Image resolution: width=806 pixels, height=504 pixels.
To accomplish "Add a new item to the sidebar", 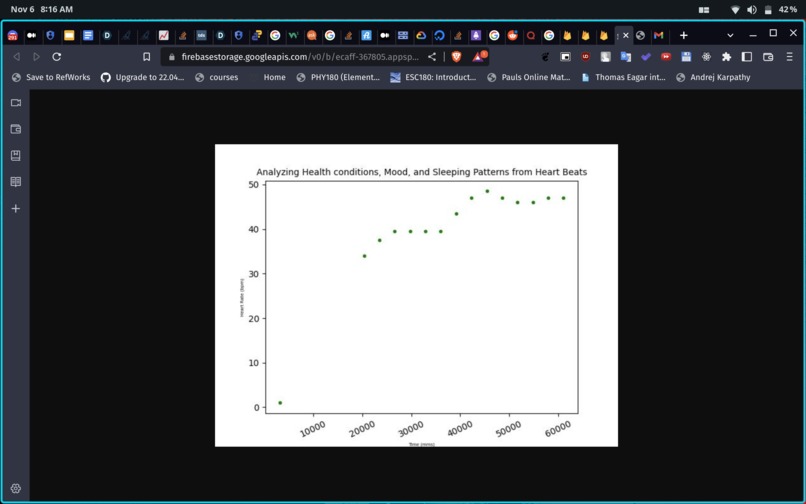I will tap(16, 208).
